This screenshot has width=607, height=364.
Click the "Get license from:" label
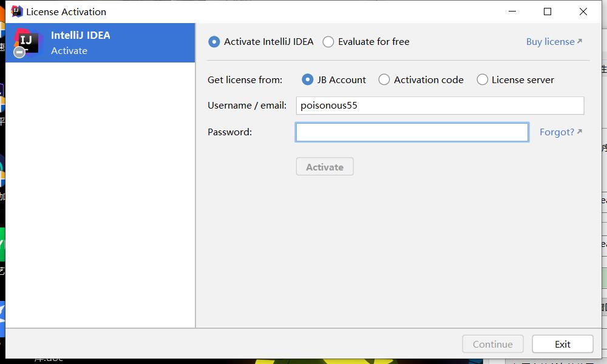tap(245, 80)
